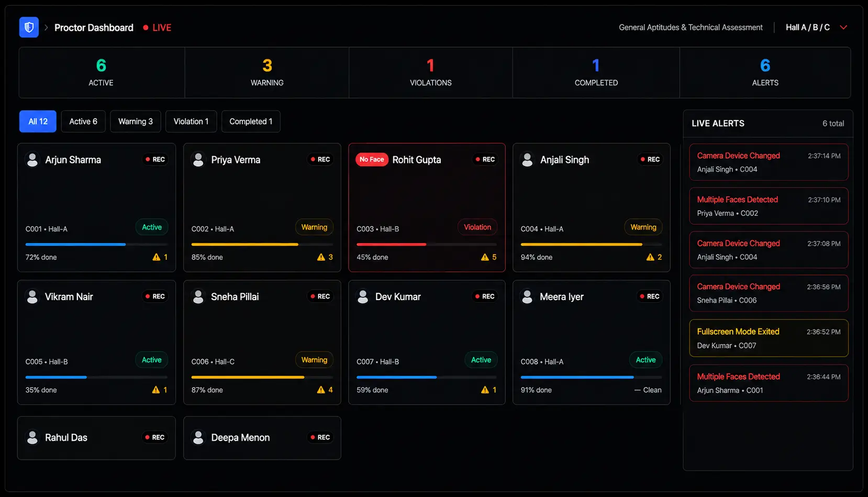This screenshot has height=497, width=868.
Task: Click the warning triangle on Priya Verma's card
Action: [321, 257]
